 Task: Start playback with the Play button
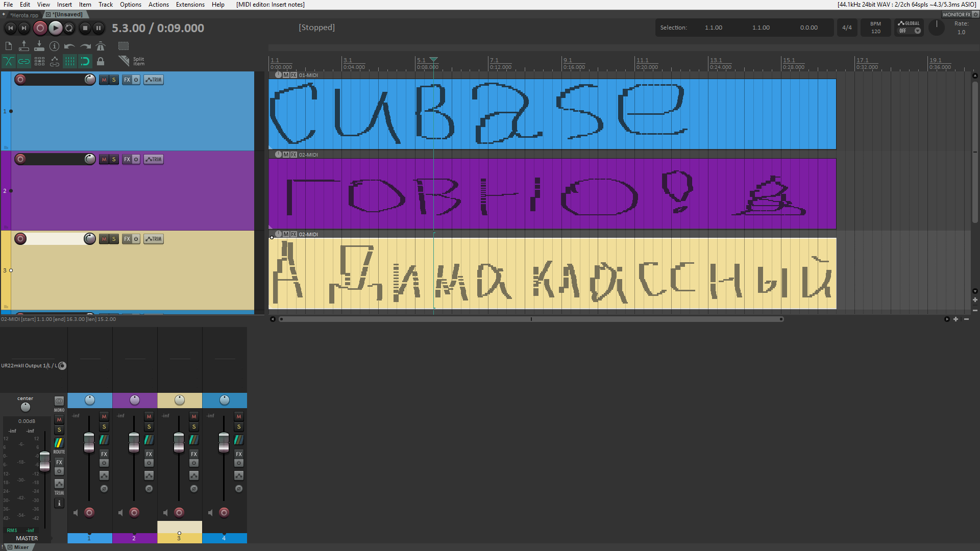coord(55,28)
